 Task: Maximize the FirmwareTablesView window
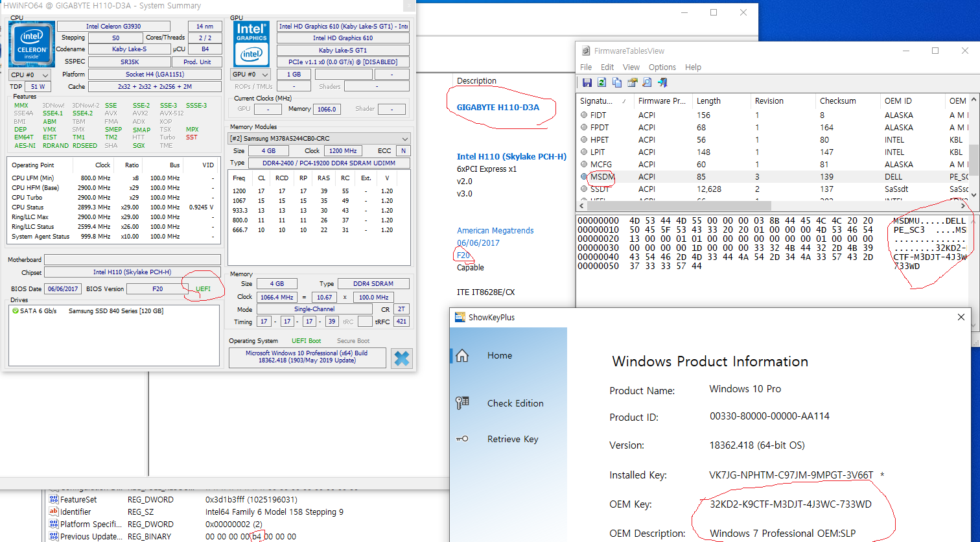935,51
